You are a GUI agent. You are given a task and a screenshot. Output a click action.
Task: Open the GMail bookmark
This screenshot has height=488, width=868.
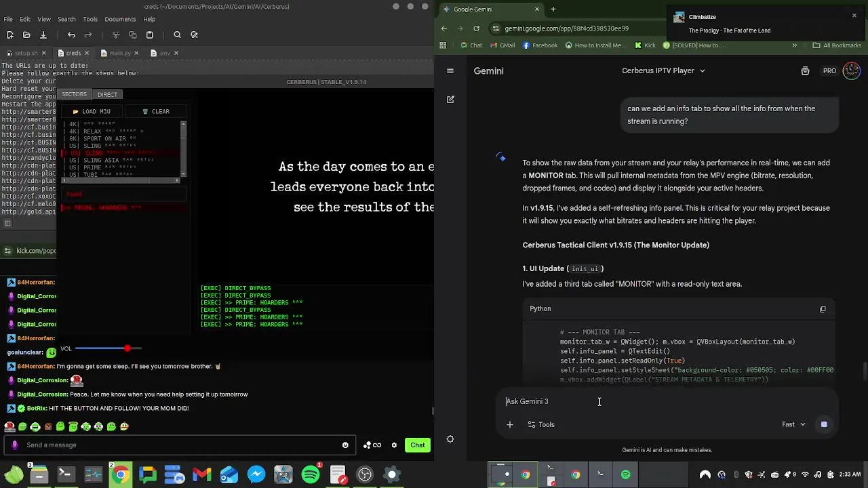pos(502,45)
